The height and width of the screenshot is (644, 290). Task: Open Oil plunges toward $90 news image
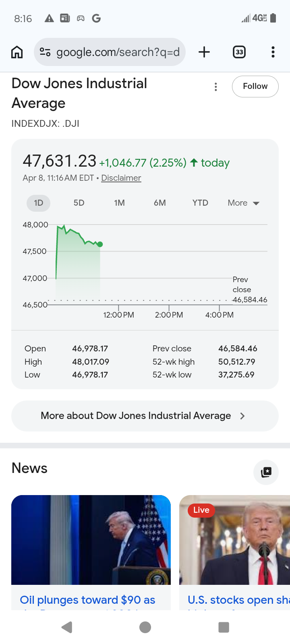[91, 540]
